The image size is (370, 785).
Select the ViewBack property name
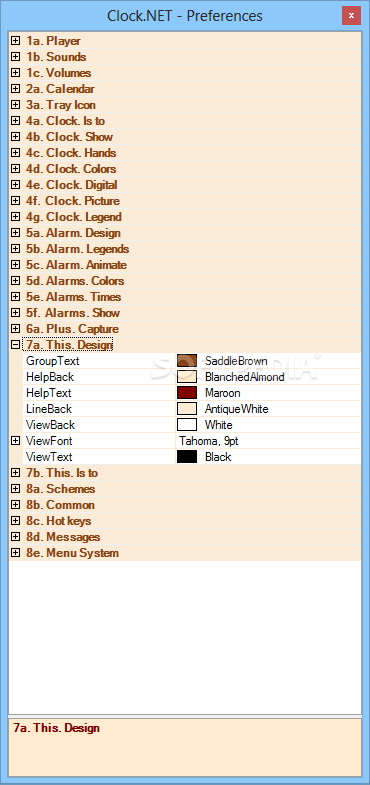point(51,425)
